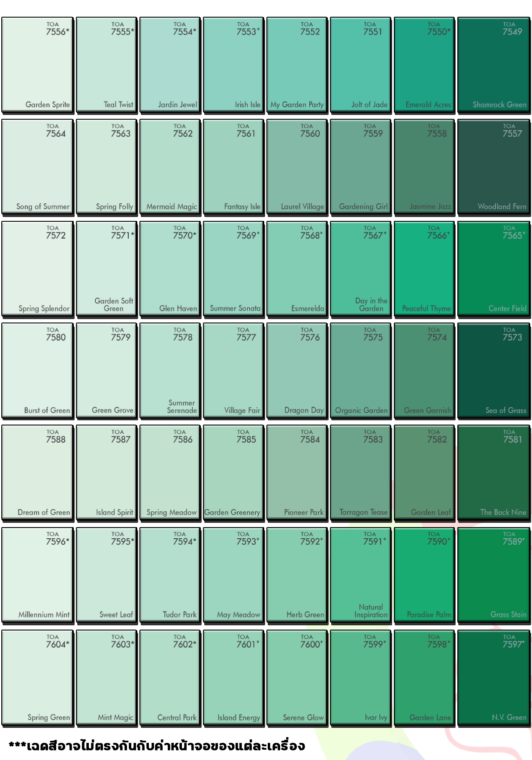This screenshot has width=532, height=760.
Task: Pick the Jolt of Jade 7551 color
Action: (x=360, y=65)
